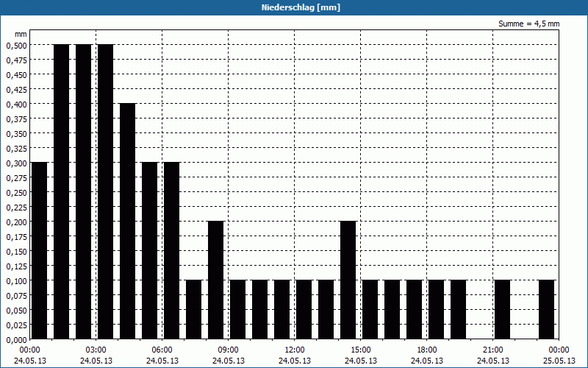The height and width of the screenshot is (368, 588).
Task: Select the 'Summe = 4,5 mm' total label
Action: click(528, 24)
